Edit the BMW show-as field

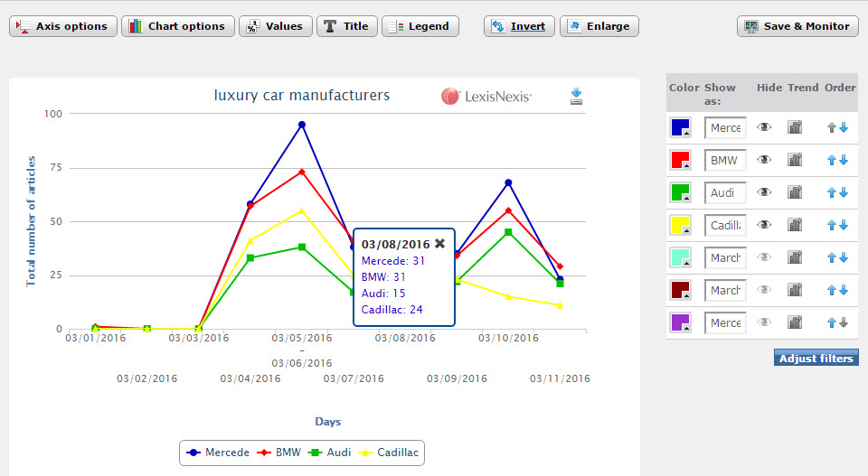[x=725, y=161]
